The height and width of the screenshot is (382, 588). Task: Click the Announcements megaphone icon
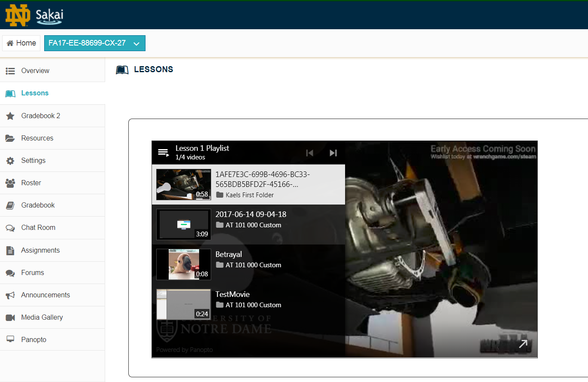(10, 295)
